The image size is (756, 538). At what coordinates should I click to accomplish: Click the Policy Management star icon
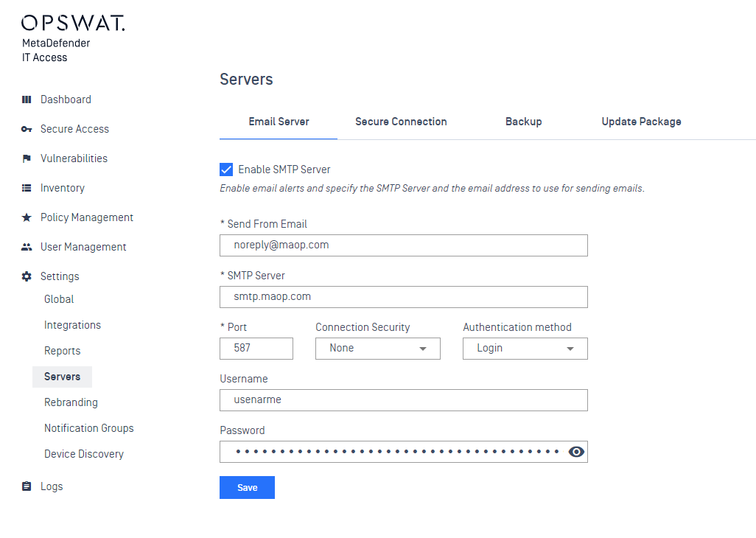pyautogui.click(x=27, y=217)
